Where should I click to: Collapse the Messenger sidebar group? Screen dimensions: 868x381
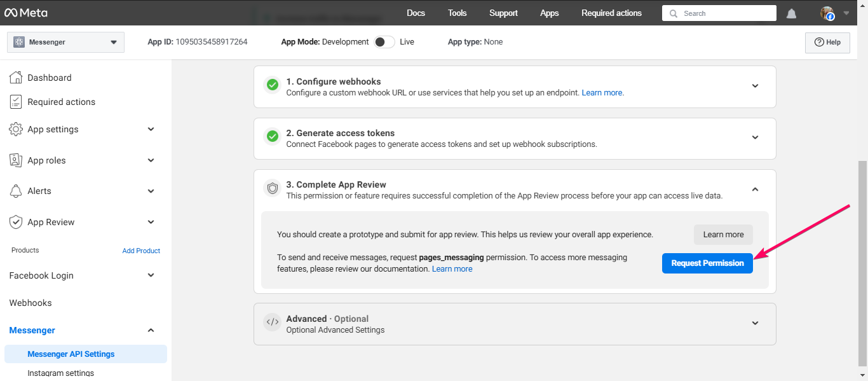pos(151,330)
